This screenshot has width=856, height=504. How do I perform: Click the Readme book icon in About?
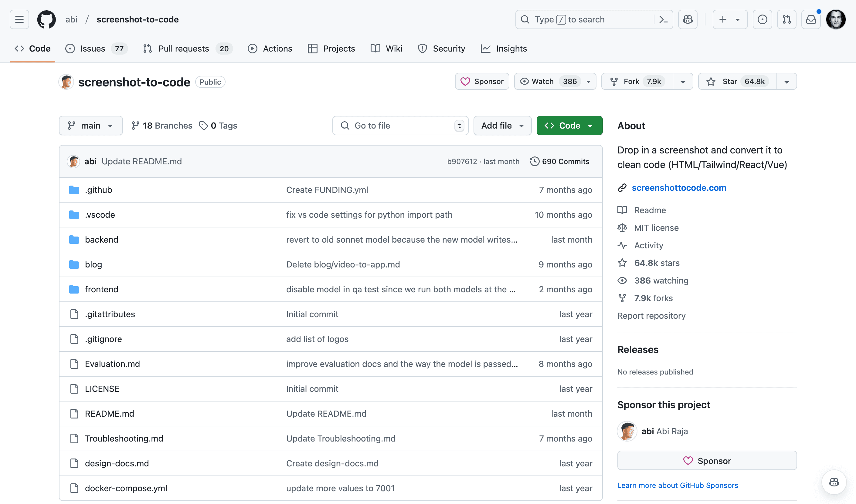click(x=622, y=210)
